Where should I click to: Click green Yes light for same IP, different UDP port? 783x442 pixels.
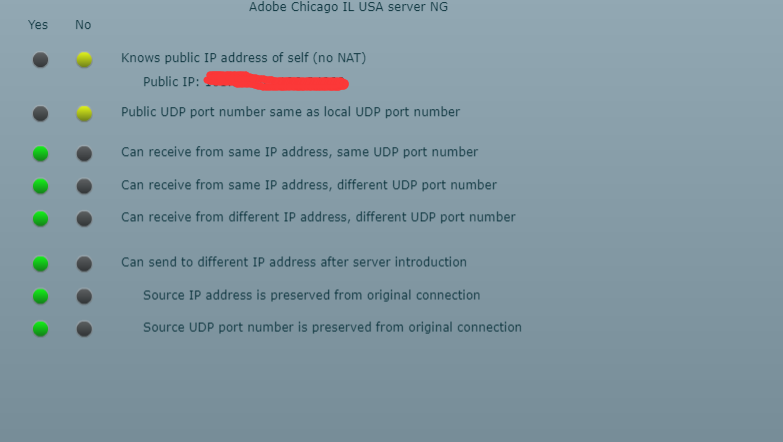[40, 186]
